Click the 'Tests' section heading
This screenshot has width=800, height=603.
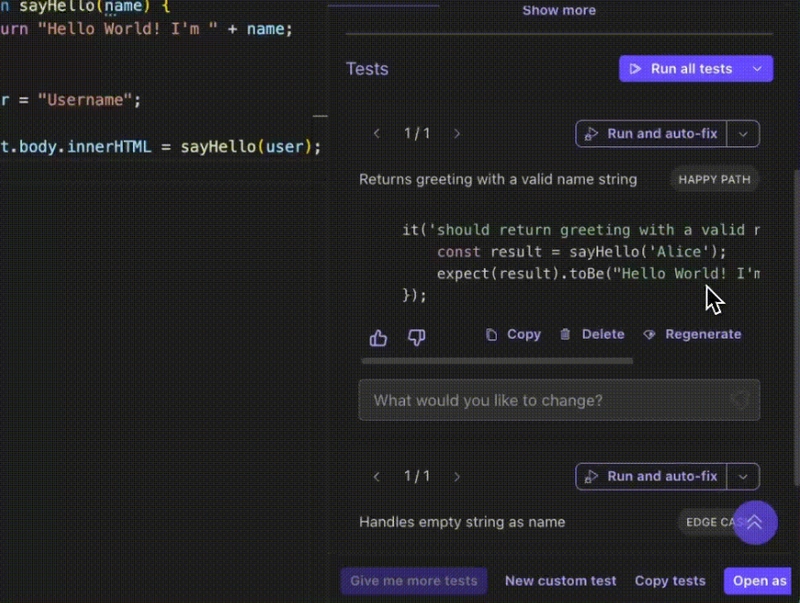367,69
